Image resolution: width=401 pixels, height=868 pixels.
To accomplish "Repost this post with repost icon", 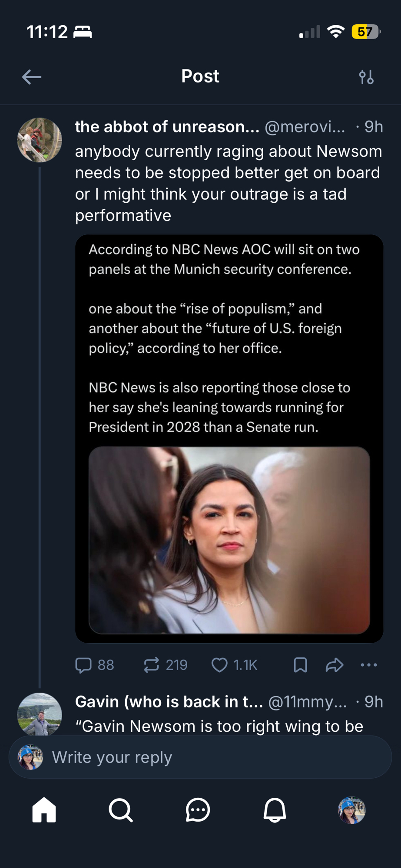I will point(152,665).
